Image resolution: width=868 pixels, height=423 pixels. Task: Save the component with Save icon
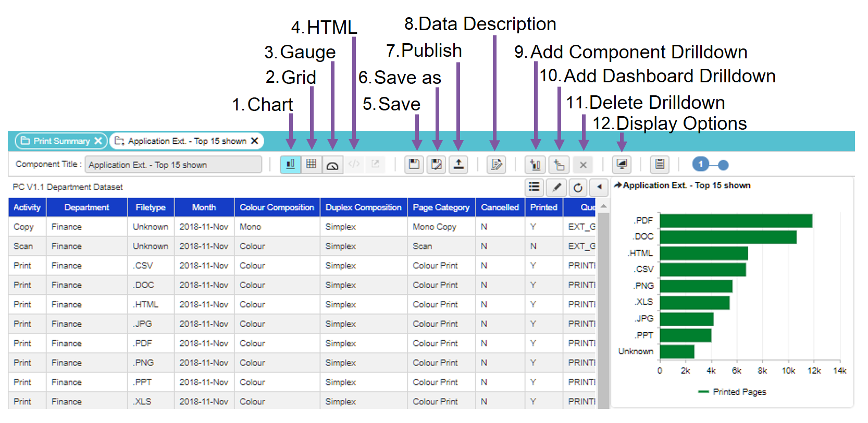[414, 165]
